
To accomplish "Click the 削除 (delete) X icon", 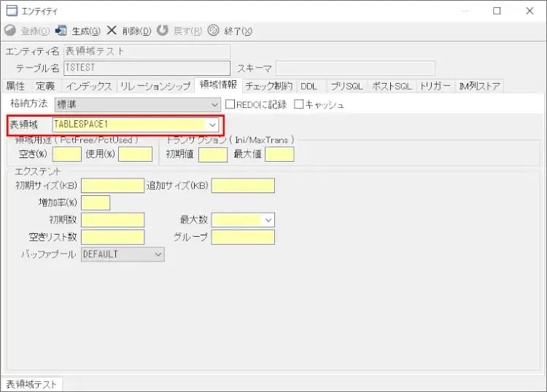I will pos(112,31).
